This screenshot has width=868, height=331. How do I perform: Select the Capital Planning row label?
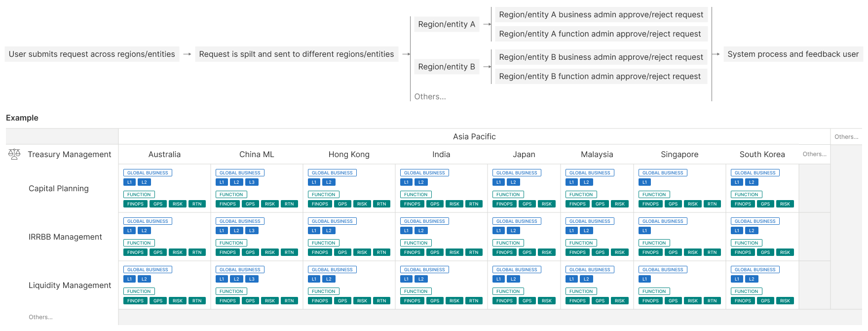[59, 189]
